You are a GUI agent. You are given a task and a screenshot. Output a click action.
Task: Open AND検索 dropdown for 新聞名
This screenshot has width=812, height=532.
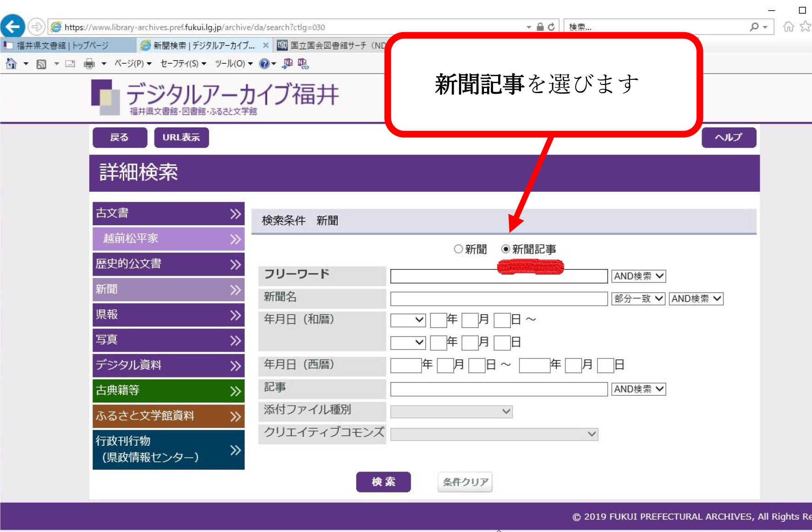coord(696,299)
